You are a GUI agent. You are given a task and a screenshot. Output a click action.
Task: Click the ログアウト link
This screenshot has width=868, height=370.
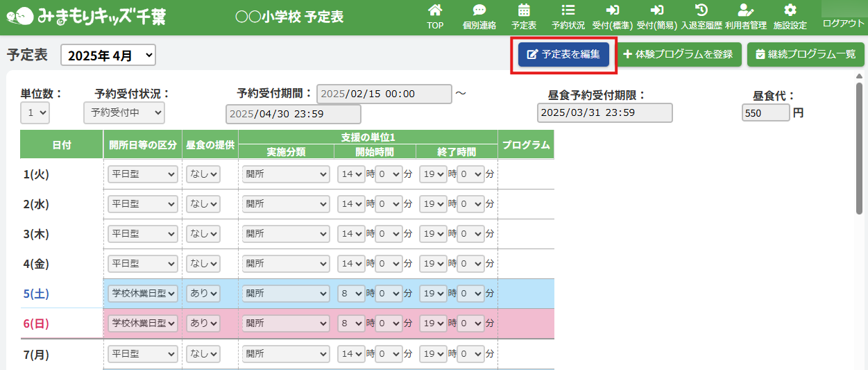pyautogui.click(x=843, y=23)
